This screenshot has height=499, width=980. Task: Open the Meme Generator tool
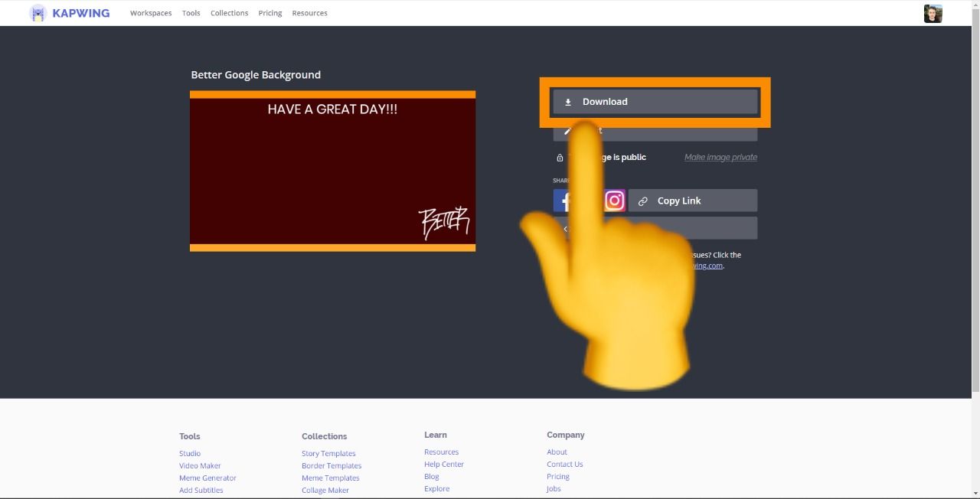point(207,478)
